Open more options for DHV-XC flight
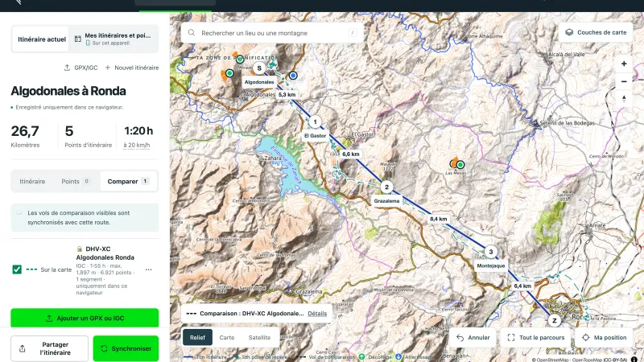 [149, 269]
